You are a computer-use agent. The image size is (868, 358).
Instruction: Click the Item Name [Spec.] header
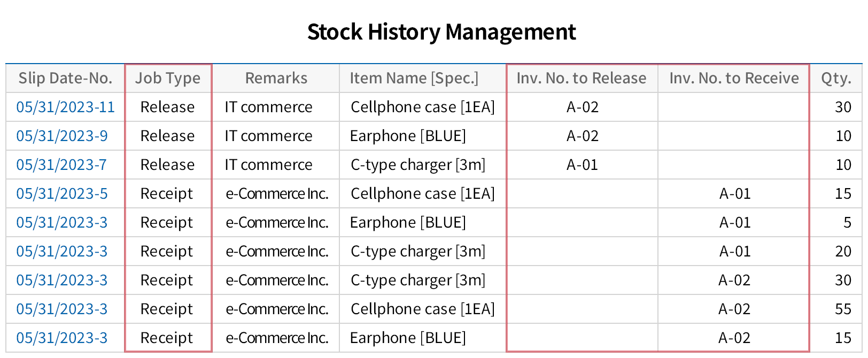414,78
